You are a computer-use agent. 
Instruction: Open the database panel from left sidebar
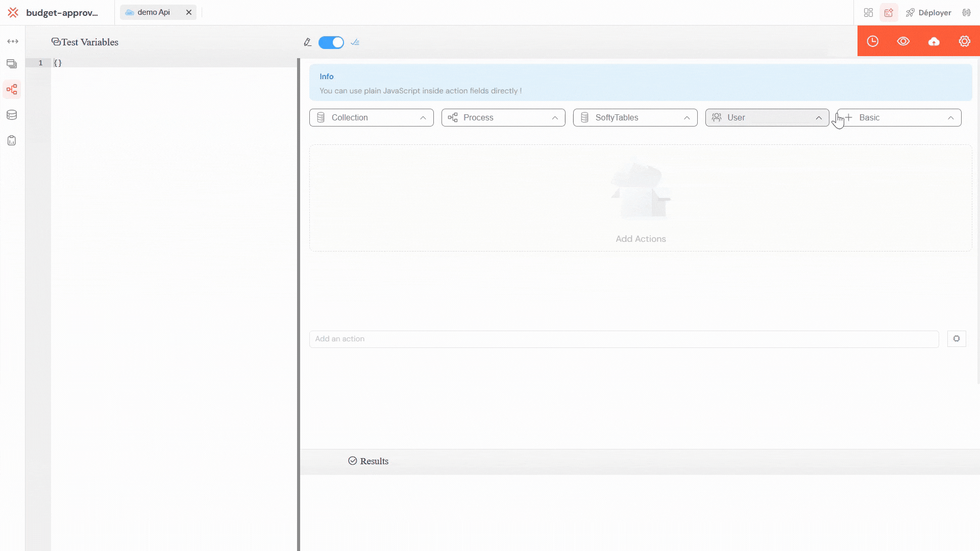[x=11, y=115]
